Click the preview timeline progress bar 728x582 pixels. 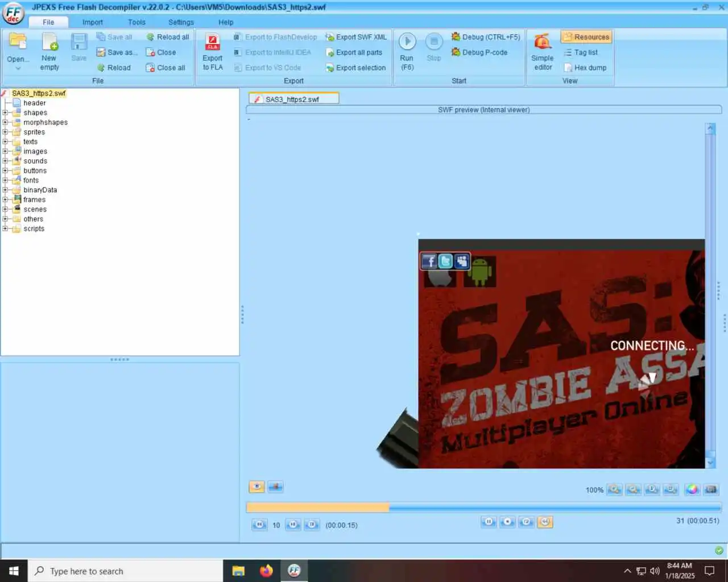tap(484, 508)
